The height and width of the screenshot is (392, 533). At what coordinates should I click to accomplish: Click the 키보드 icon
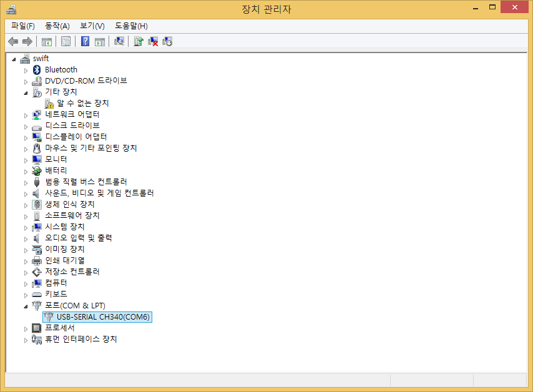pos(37,295)
